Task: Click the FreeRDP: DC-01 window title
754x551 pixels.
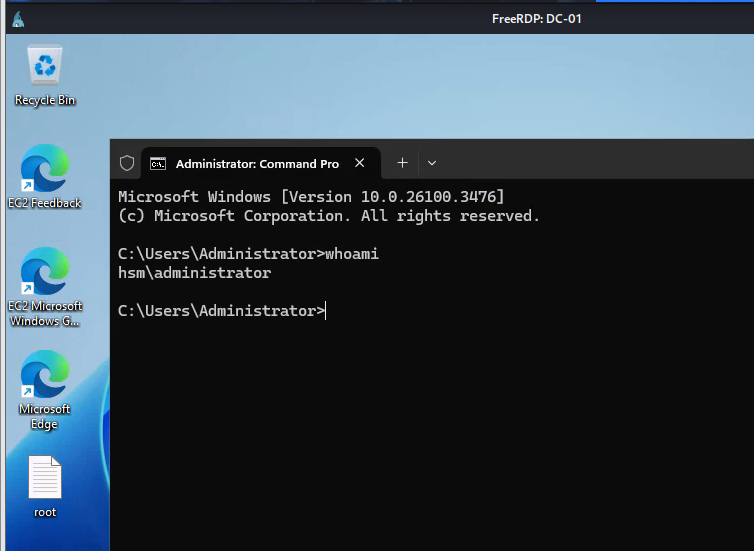Action: (x=536, y=18)
